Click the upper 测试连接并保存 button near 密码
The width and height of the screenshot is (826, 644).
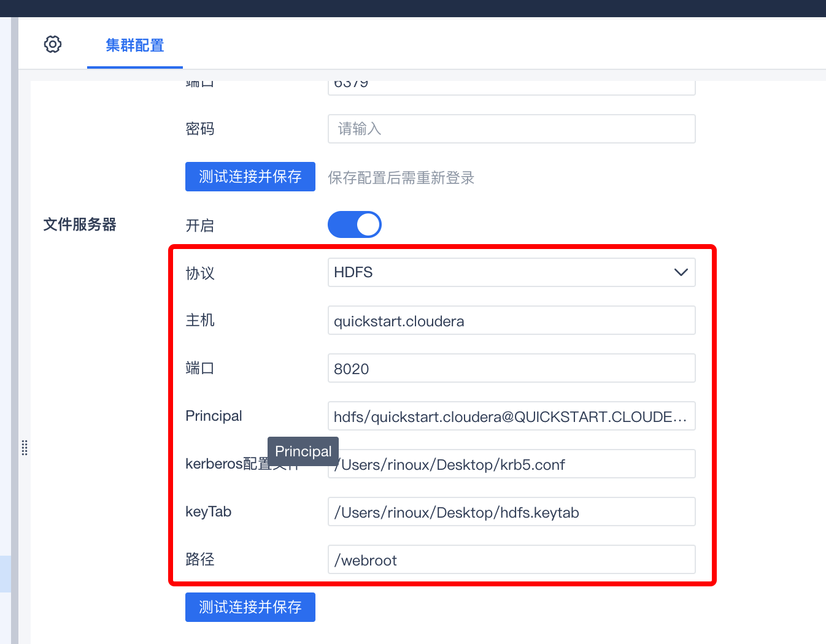(x=250, y=177)
